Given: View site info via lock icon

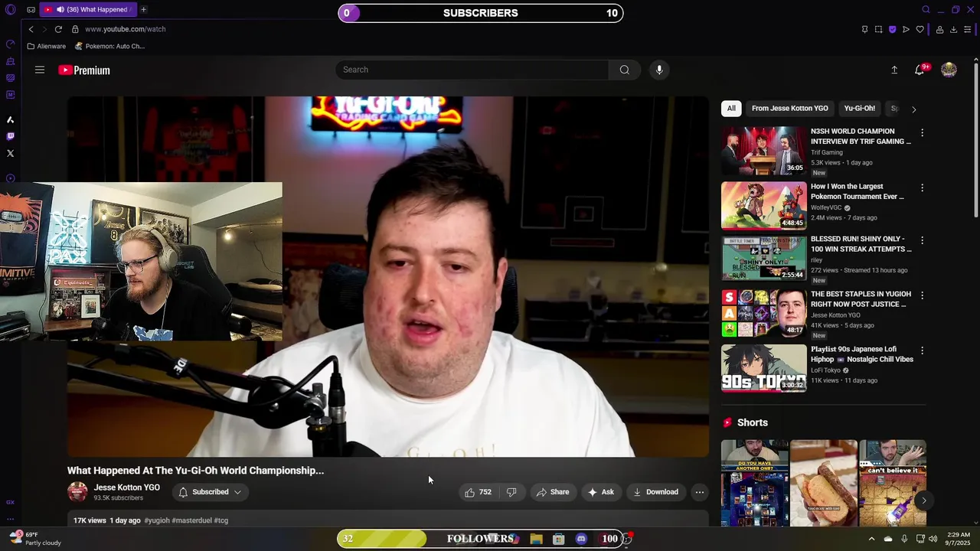Looking at the screenshot, I should [x=75, y=29].
